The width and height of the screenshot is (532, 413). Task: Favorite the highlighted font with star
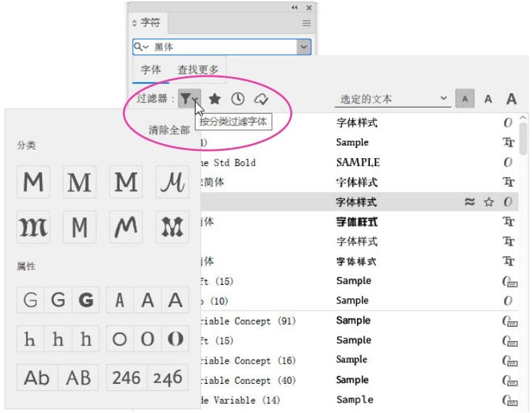pos(489,202)
